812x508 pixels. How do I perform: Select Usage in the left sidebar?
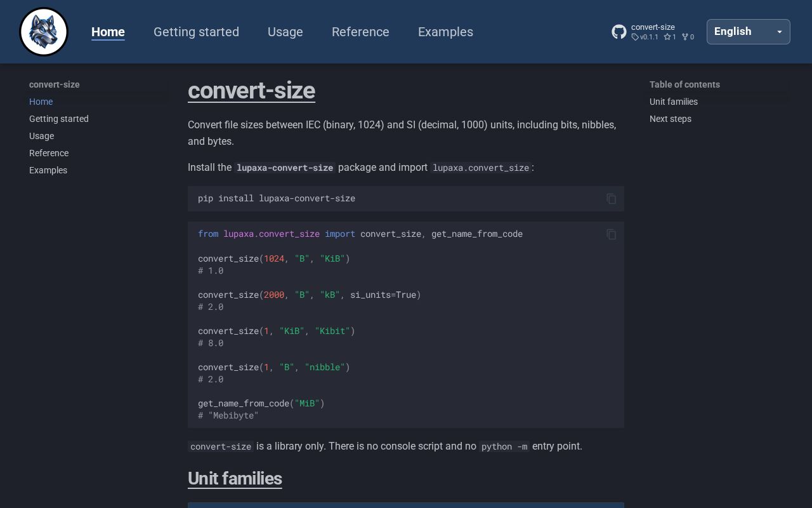(41, 136)
